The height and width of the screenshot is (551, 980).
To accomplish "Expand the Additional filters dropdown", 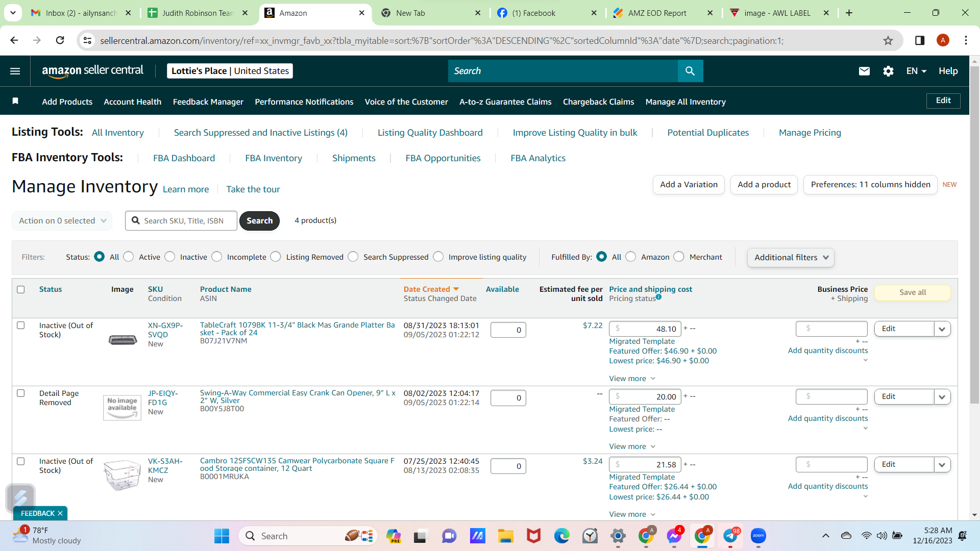I will click(x=791, y=258).
